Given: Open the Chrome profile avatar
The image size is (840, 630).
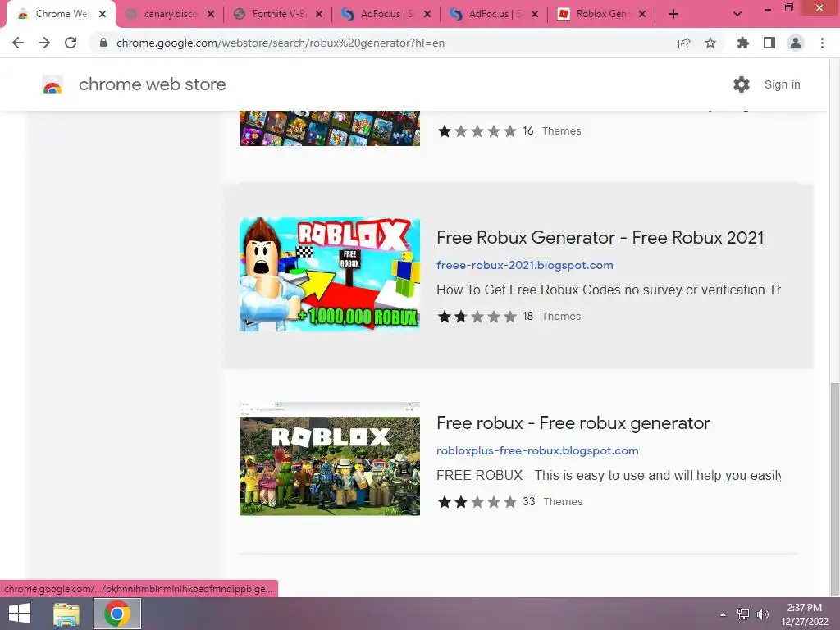Looking at the screenshot, I should pos(796,43).
